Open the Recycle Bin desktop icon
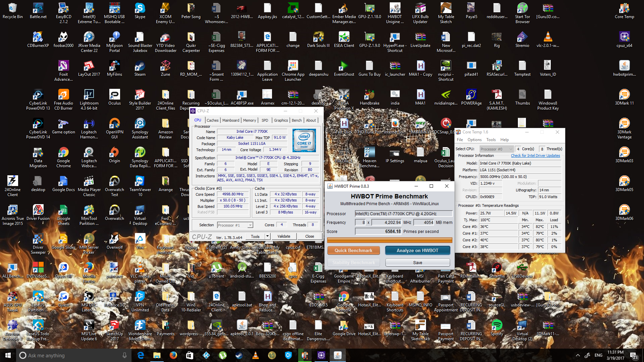Screen dimensions: 644x362 click(x=12, y=11)
